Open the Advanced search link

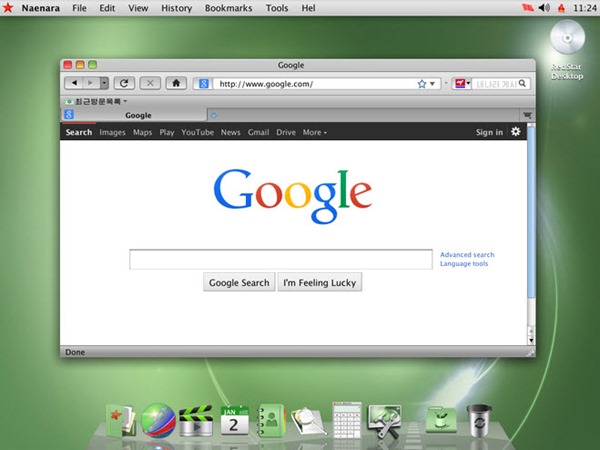467,254
